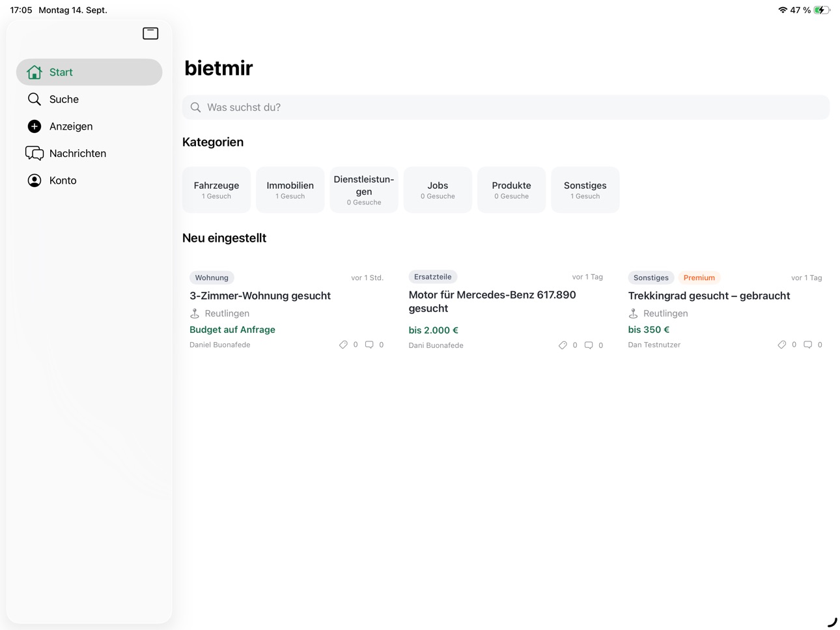Select the Fahrzeuge category

tap(216, 190)
